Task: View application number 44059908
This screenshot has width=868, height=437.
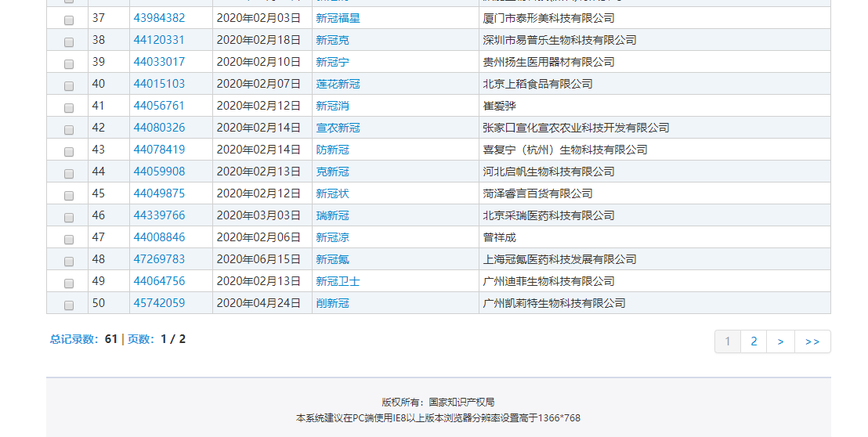Action: point(159,172)
